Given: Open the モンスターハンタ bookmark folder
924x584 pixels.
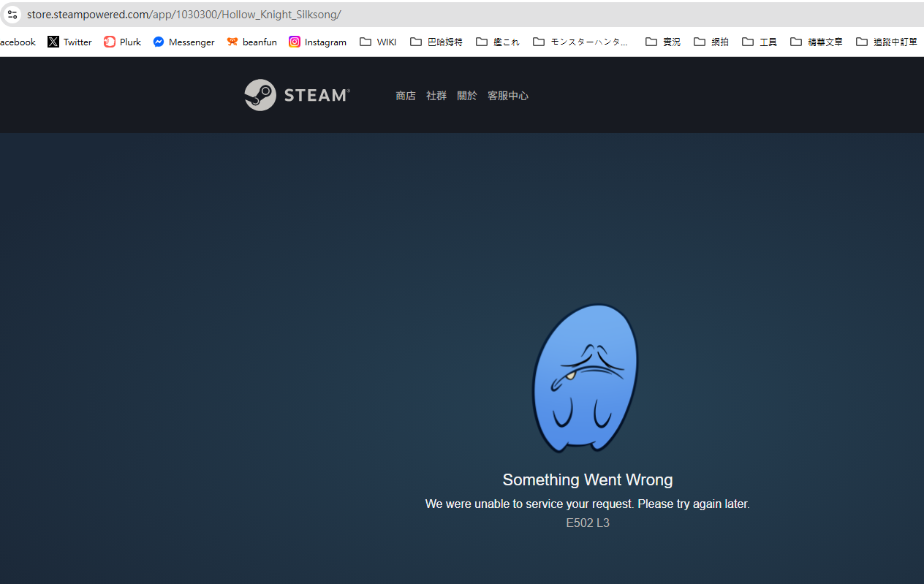Looking at the screenshot, I should [x=580, y=42].
